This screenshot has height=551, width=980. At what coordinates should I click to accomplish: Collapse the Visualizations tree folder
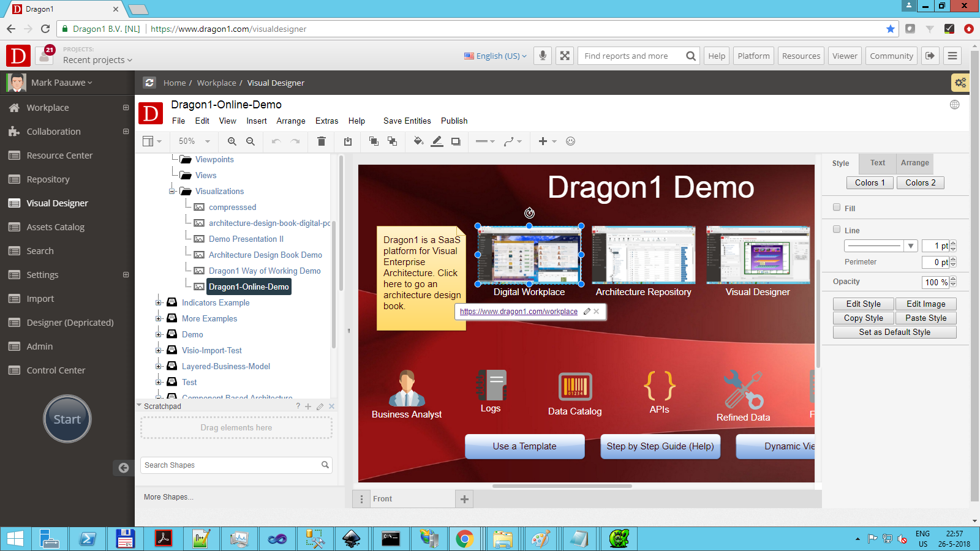(x=172, y=192)
